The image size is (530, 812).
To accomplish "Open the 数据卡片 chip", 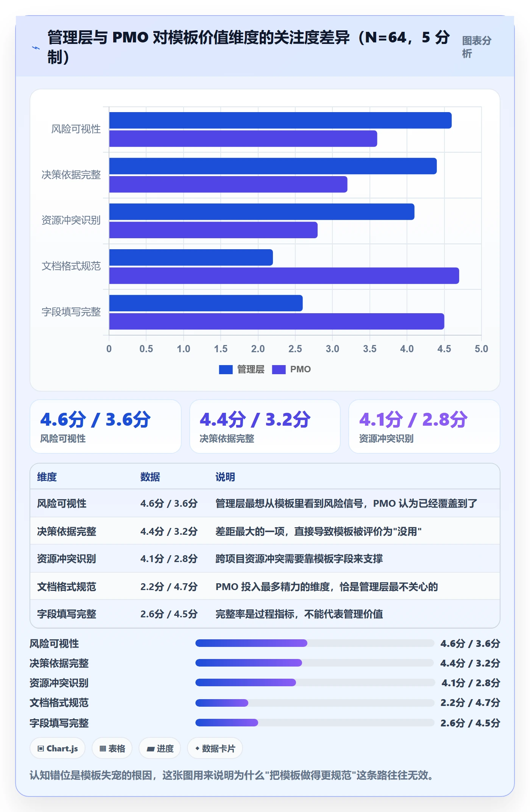I will click(215, 748).
